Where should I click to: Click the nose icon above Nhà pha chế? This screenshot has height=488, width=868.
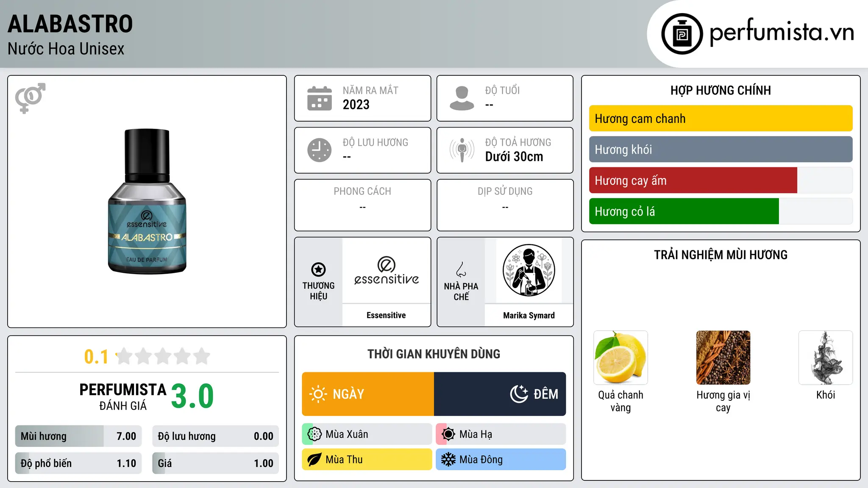click(x=461, y=269)
